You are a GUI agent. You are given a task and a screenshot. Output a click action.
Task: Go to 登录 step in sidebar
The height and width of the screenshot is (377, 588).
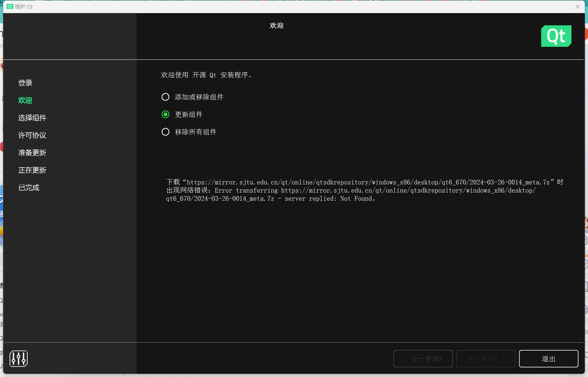pos(25,83)
